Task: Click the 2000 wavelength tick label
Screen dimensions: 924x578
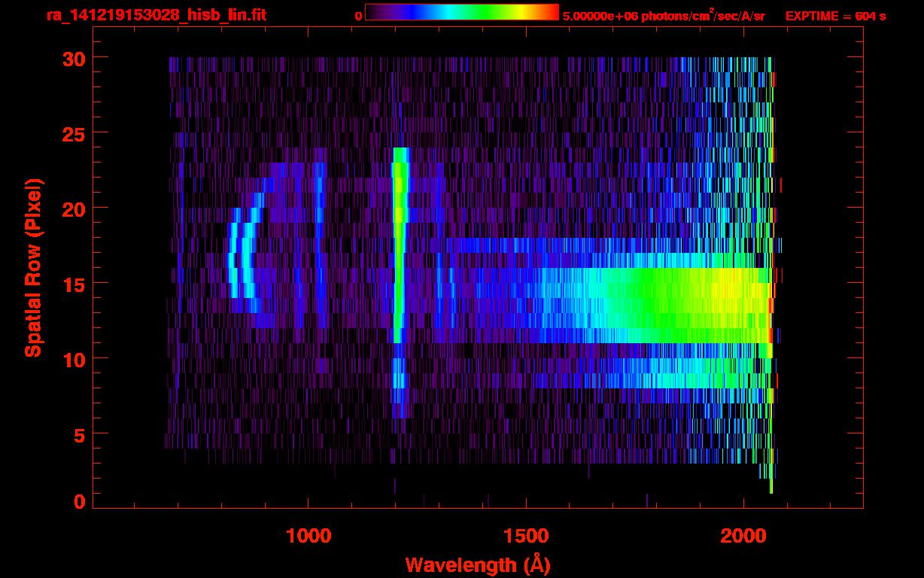Action: pos(743,536)
